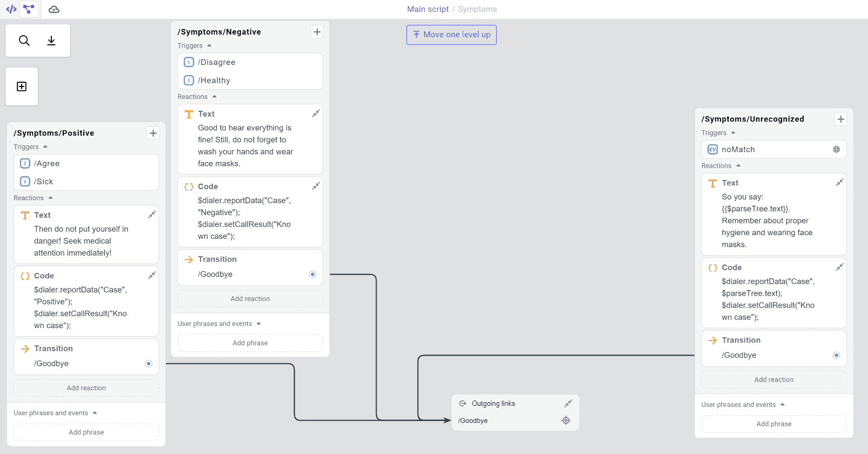This screenshot has height=454, width=868.
Task: Collapse the Positive state Code reaction
Action: [152, 275]
